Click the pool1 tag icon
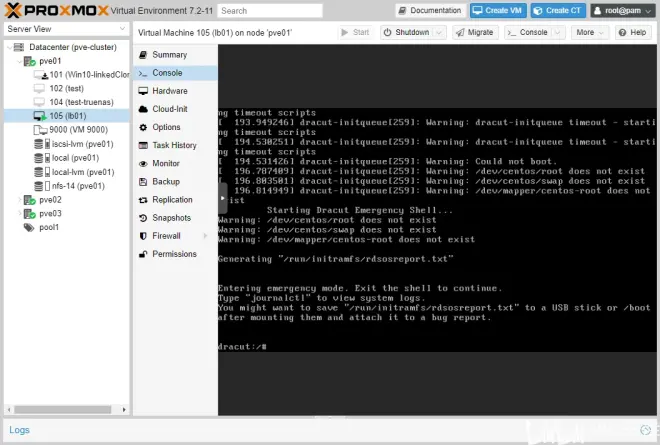Image resolution: width=660 pixels, height=445 pixels. pyautogui.click(x=29, y=228)
